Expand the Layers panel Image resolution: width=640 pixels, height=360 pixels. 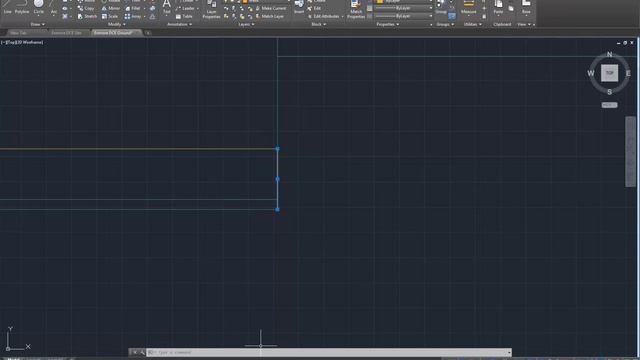246,24
